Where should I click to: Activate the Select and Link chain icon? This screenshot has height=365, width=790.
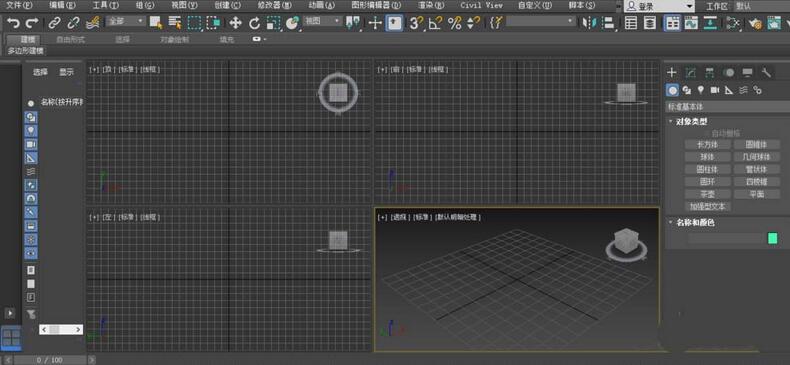click(54, 23)
